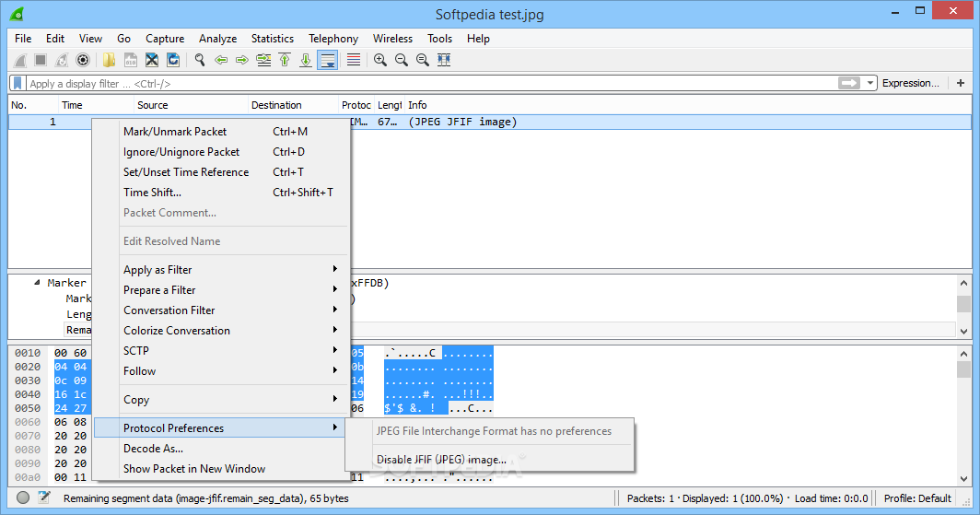Click the Destination column header

tap(293, 105)
